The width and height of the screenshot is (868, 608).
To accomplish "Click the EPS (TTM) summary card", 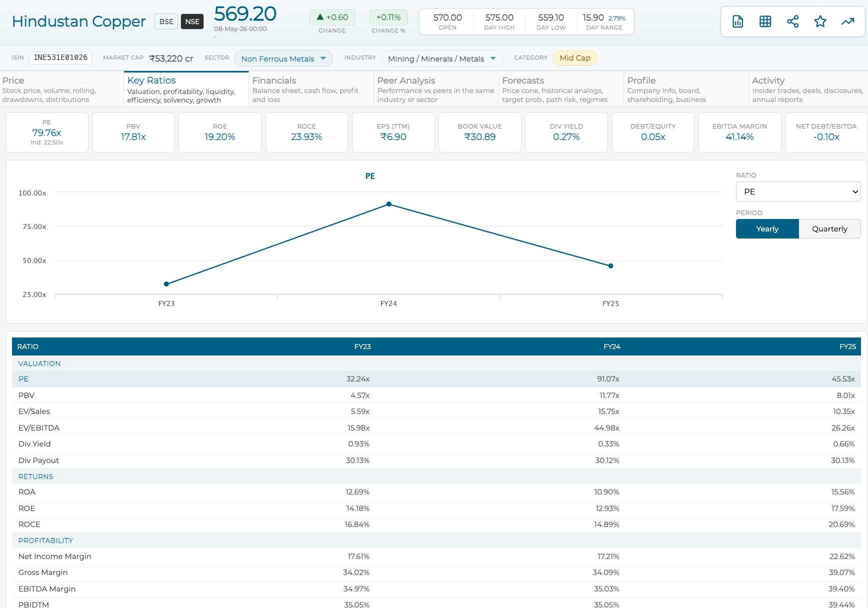I will click(393, 132).
